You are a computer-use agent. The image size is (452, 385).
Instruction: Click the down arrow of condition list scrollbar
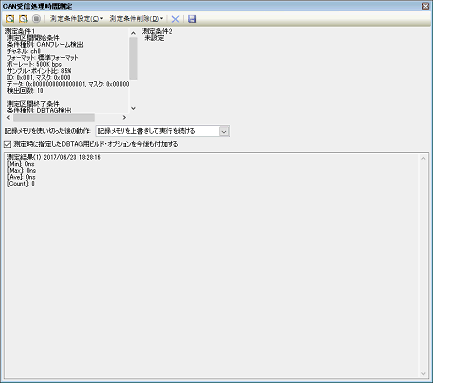[133, 108]
